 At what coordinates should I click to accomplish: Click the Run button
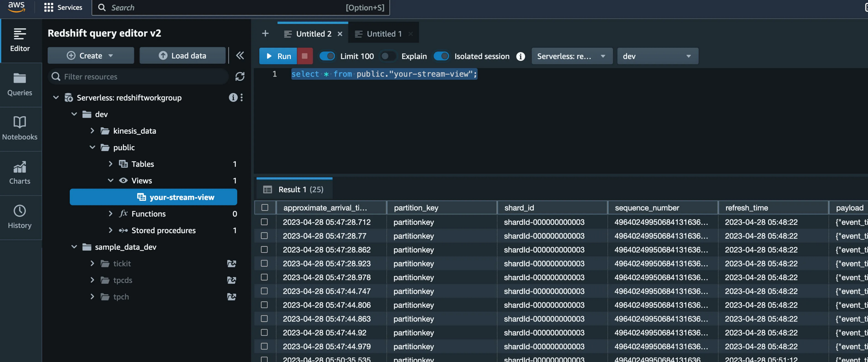[278, 56]
